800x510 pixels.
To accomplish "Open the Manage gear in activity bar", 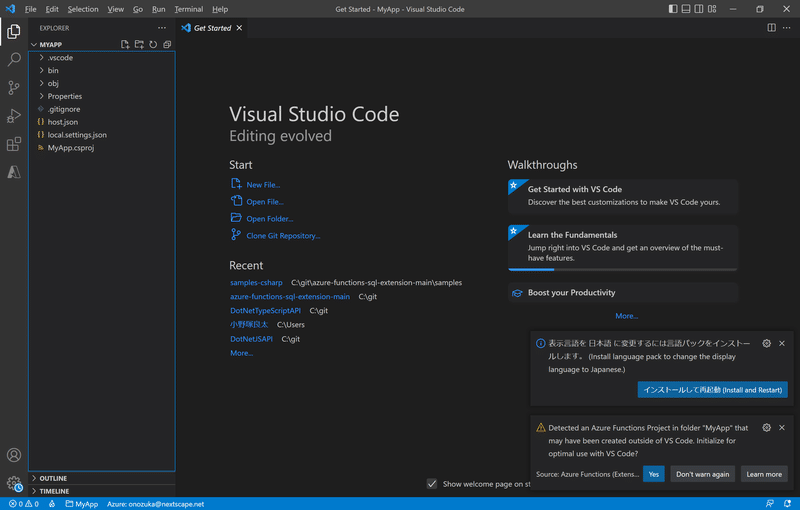I will click(14, 483).
